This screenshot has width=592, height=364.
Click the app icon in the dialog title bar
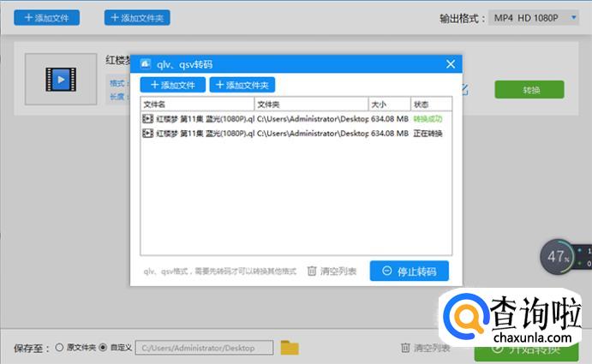(x=146, y=63)
